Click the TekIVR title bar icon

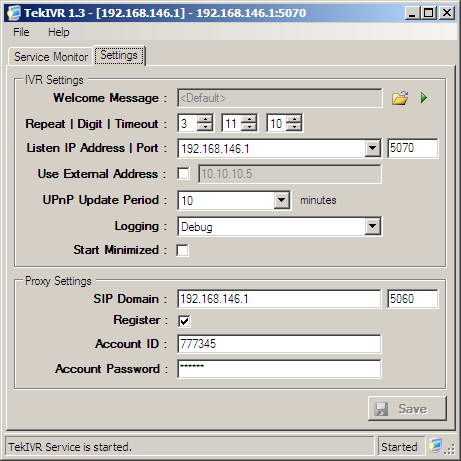pyautogui.click(x=14, y=13)
